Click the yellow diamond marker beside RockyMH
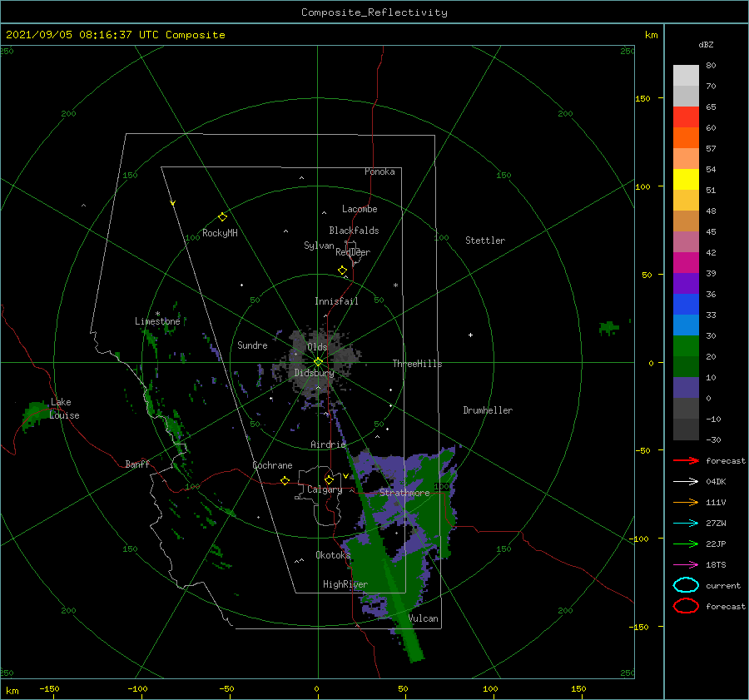This screenshot has height=700, width=749. [x=222, y=217]
